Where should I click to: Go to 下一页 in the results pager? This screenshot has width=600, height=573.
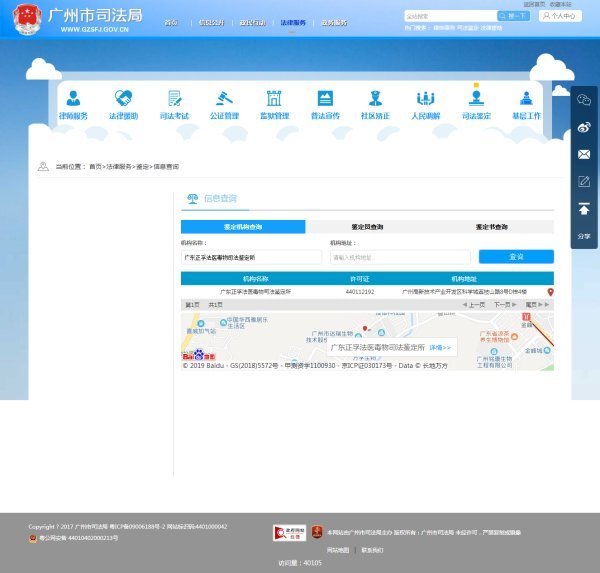coord(503,304)
